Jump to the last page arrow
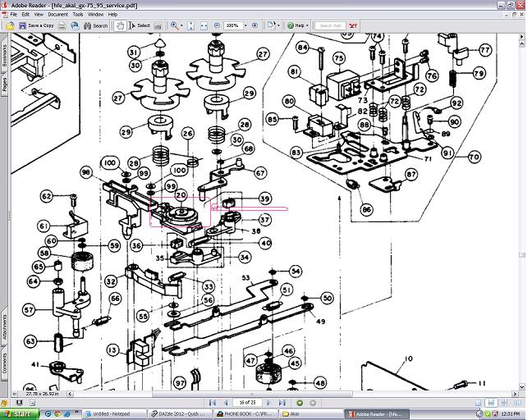 (x=282, y=403)
